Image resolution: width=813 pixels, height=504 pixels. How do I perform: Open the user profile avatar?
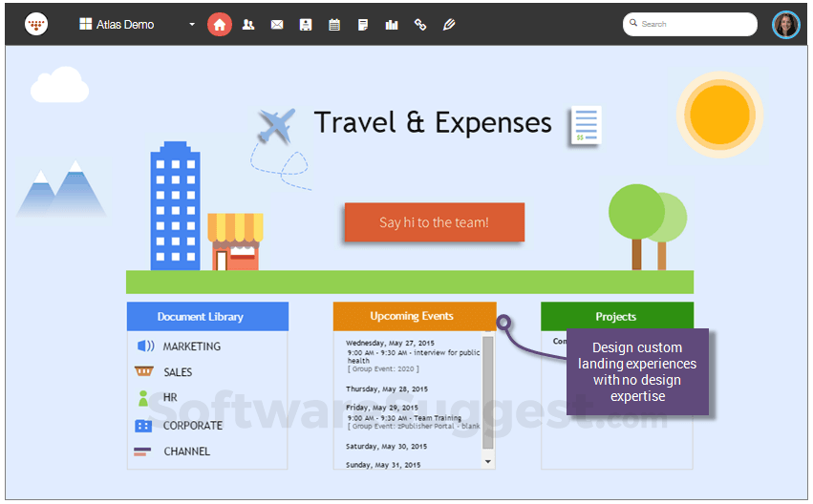[x=786, y=25]
